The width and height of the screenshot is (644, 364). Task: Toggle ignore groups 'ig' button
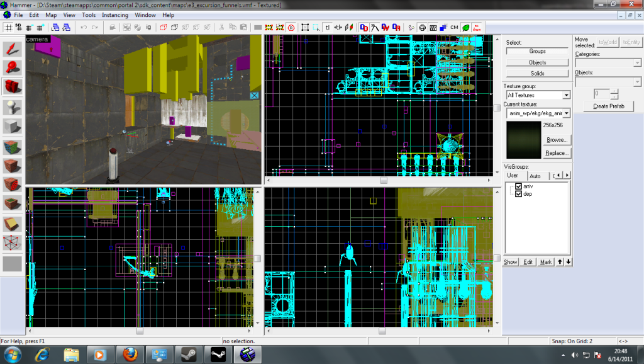[148, 28]
